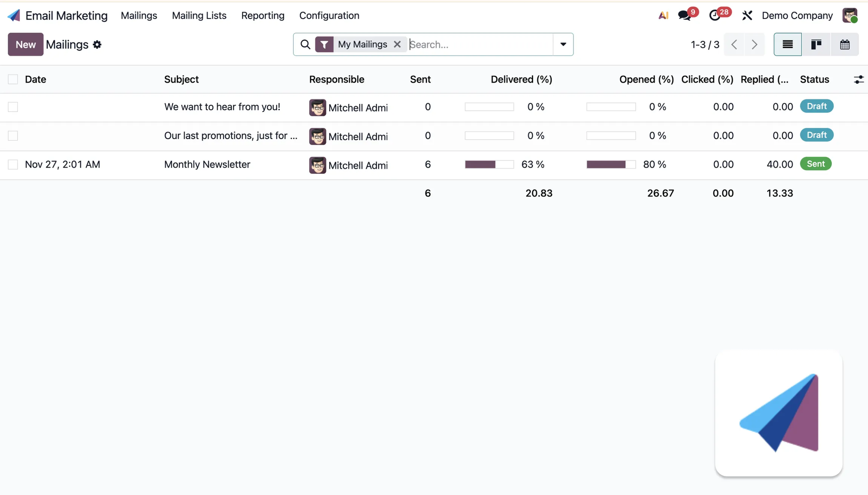Switch to list view
This screenshot has width=868, height=495.
(788, 44)
